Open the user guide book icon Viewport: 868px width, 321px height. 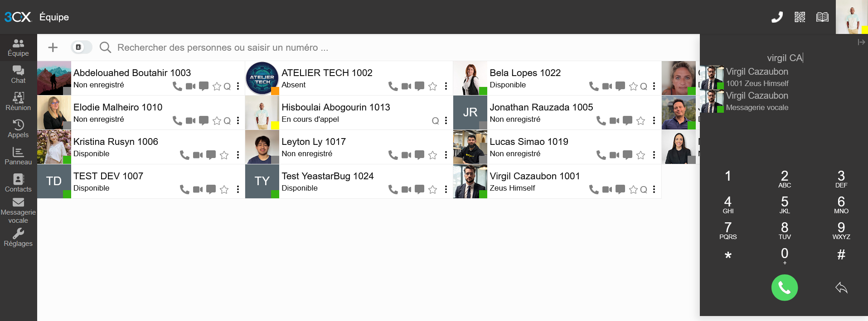pos(822,17)
